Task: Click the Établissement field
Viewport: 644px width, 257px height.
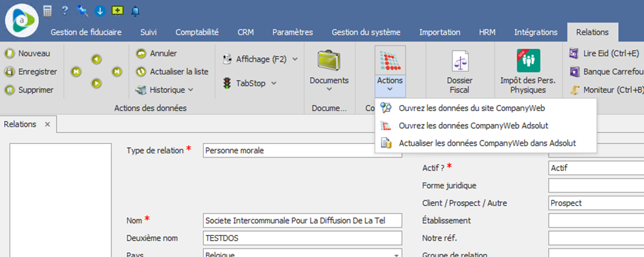Action: pyautogui.click(x=596, y=220)
